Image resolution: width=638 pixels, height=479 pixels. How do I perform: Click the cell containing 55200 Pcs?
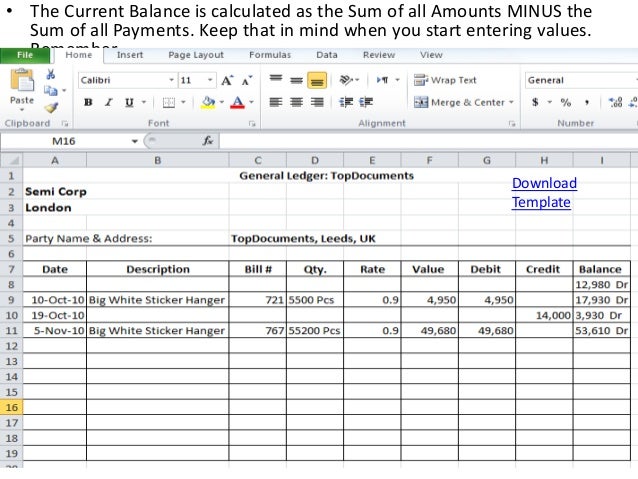click(315, 331)
